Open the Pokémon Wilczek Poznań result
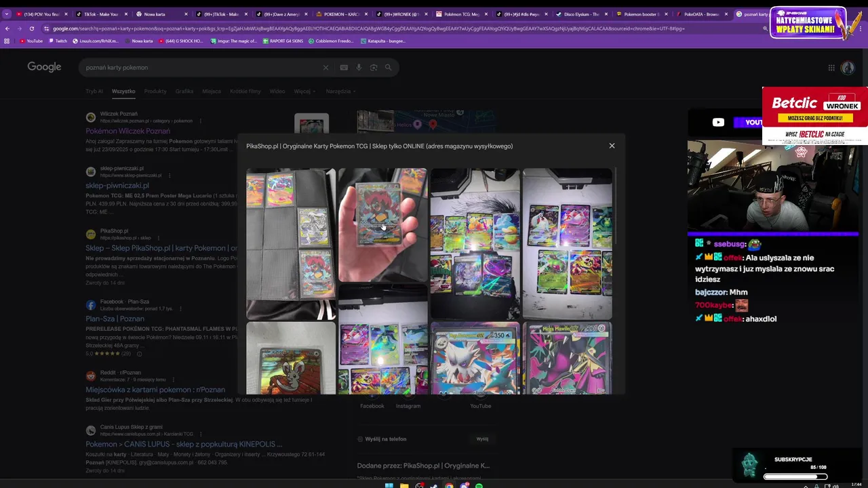This screenshot has width=868, height=488. click(127, 131)
